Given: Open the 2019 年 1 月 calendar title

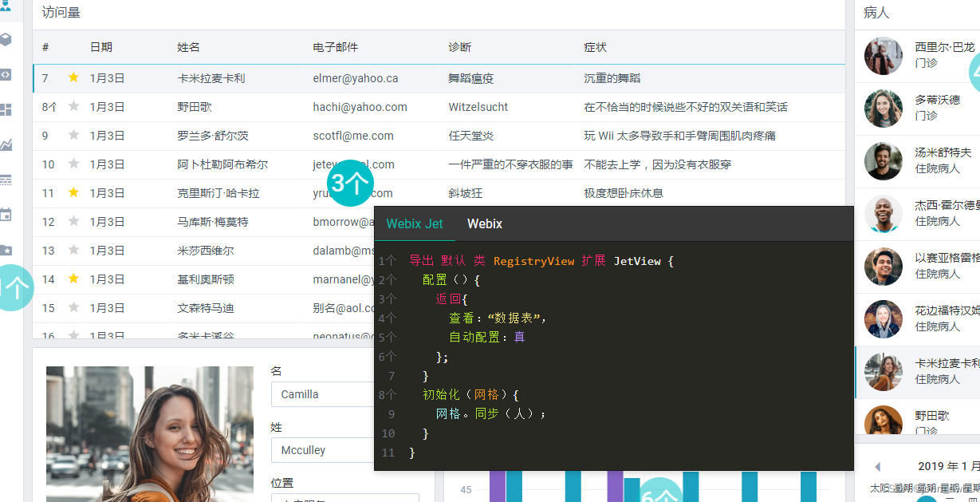Looking at the screenshot, I should coord(949,466).
